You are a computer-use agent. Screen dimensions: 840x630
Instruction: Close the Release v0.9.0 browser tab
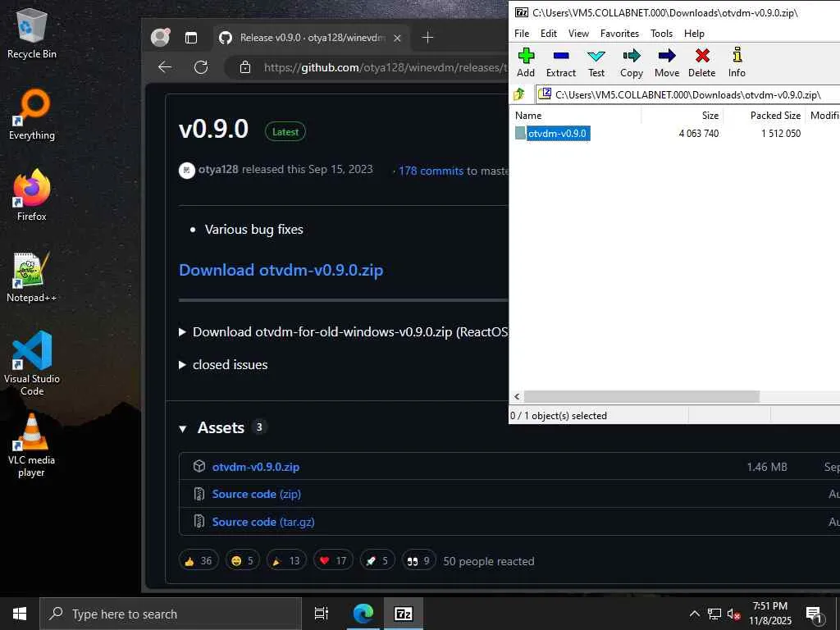pyautogui.click(x=397, y=38)
